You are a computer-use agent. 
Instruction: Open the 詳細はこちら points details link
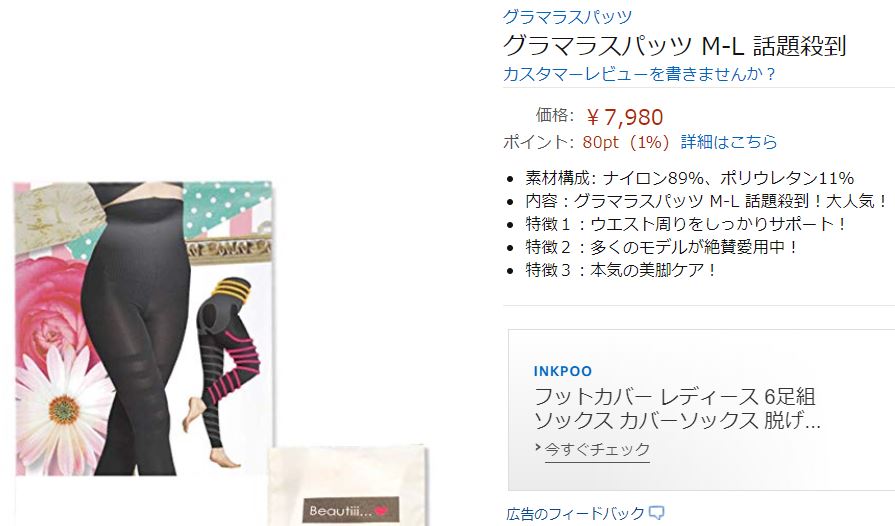(x=729, y=141)
